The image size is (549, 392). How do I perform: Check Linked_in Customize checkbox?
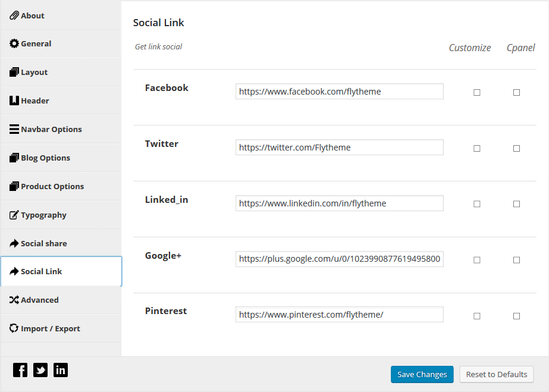[477, 203]
